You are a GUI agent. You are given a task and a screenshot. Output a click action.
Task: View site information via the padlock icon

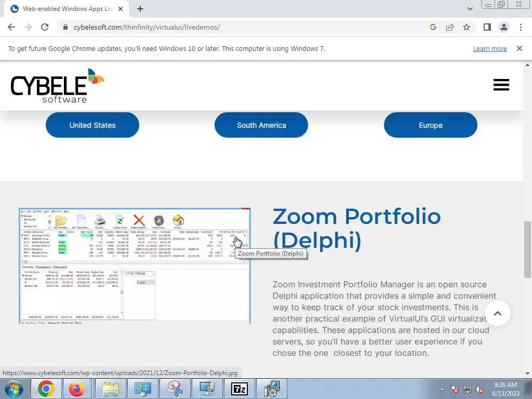65,27
